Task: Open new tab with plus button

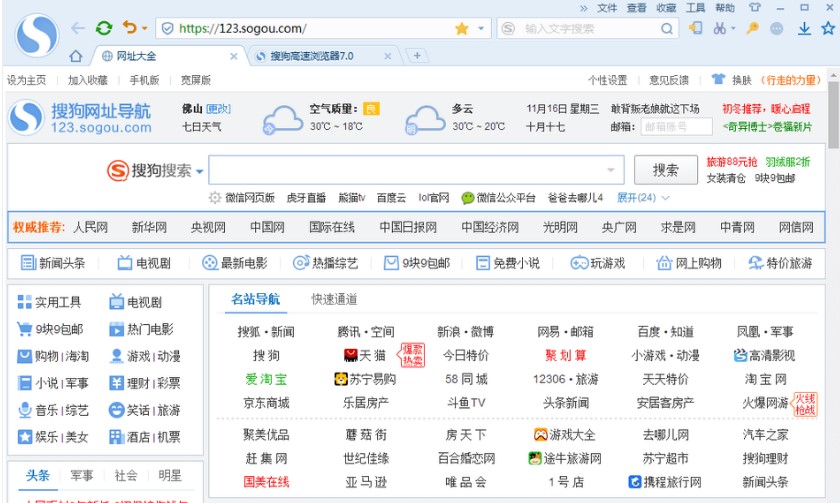Action: [x=417, y=56]
